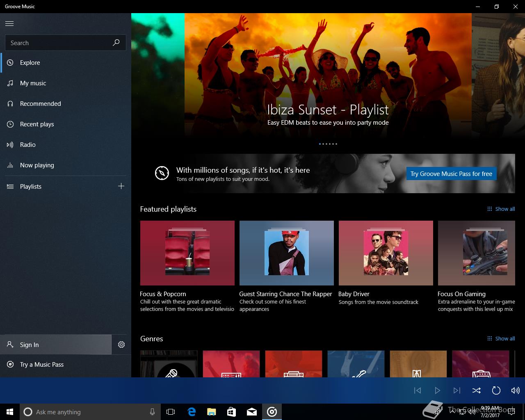Click the Next track button
525x420 pixels.
457,390
